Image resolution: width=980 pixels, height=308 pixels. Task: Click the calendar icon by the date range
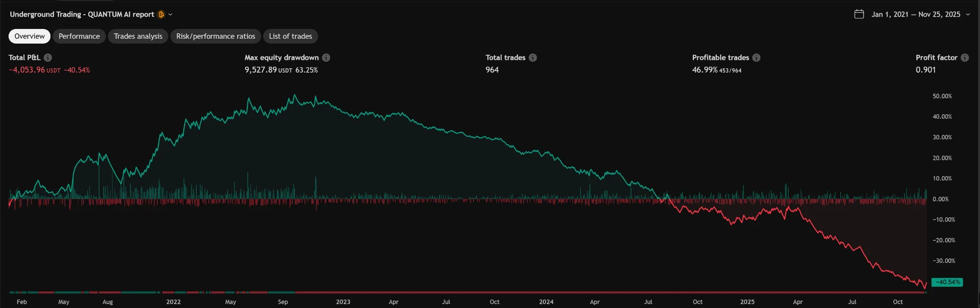(x=859, y=14)
